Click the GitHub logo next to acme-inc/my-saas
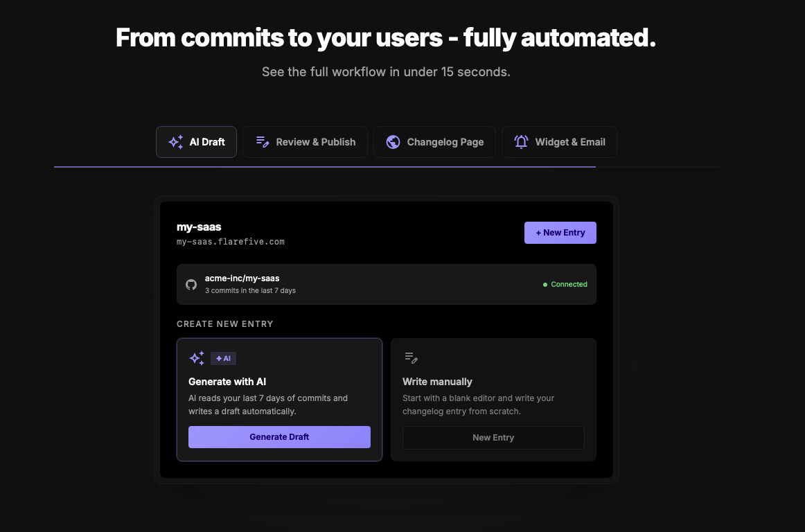 point(191,285)
